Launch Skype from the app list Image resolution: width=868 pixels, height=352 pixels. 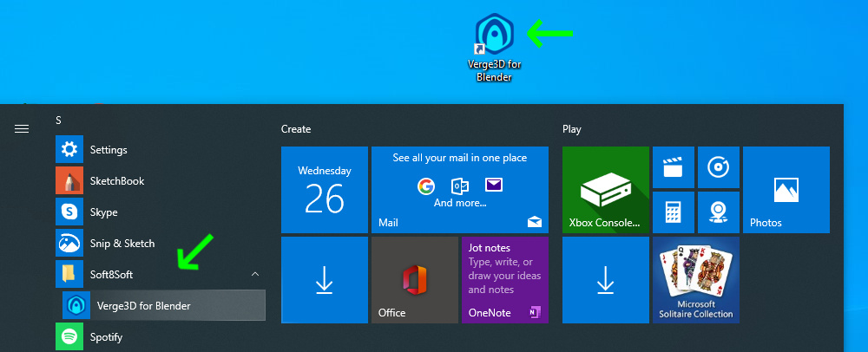[161, 212]
